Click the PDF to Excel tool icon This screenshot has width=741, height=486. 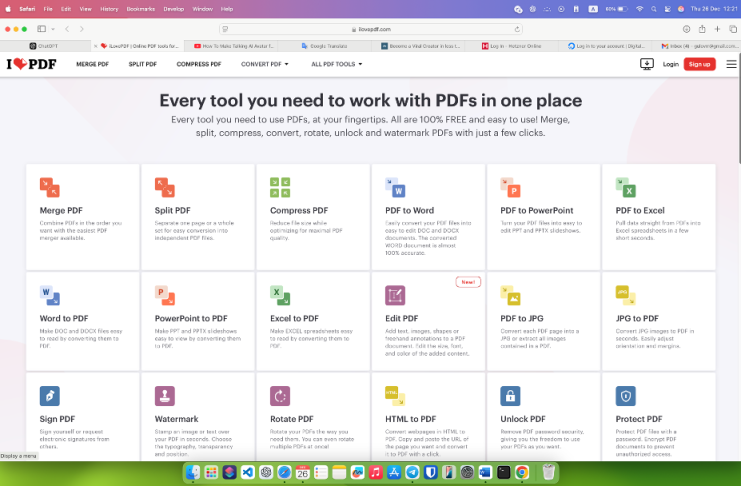[626, 187]
